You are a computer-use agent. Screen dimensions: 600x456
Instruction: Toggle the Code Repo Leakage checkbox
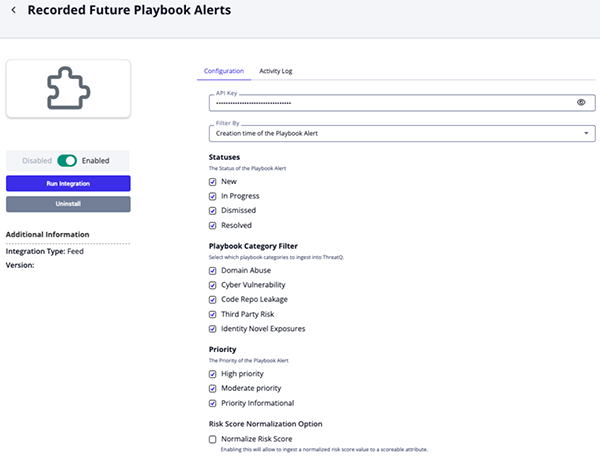tap(212, 300)
